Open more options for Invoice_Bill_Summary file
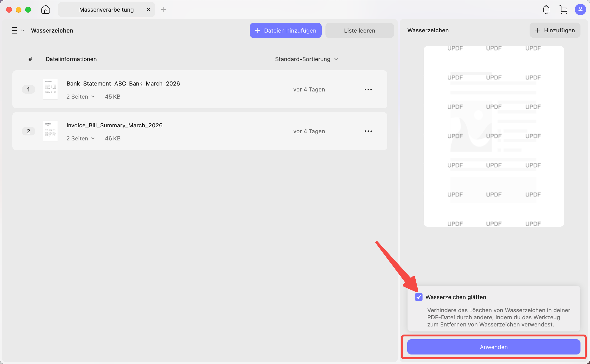 (x=368, y=131)
